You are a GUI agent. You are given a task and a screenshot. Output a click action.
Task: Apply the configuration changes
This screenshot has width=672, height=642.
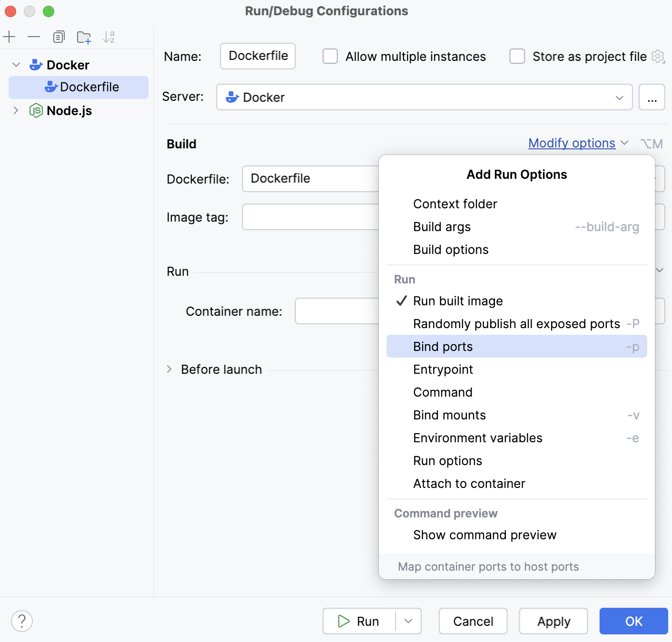(x=553, y=621)
